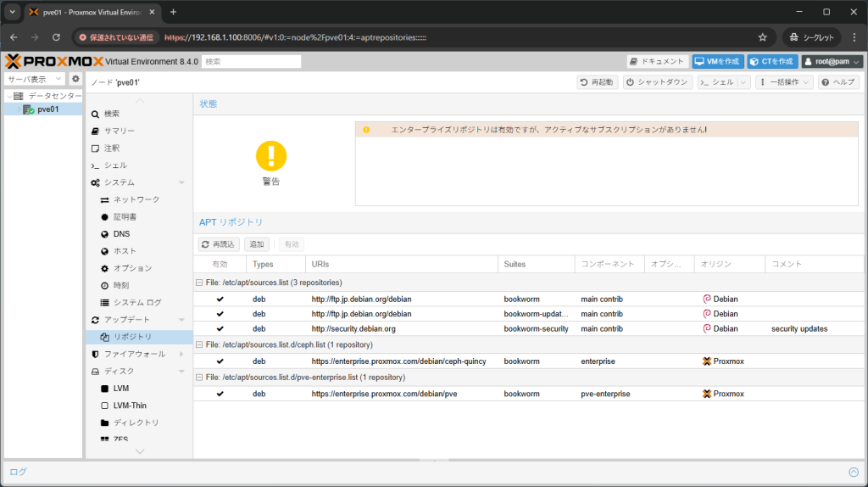Click the 保護されていない通信 security badge
Screen dimensions: 868x487
(116, 37)
